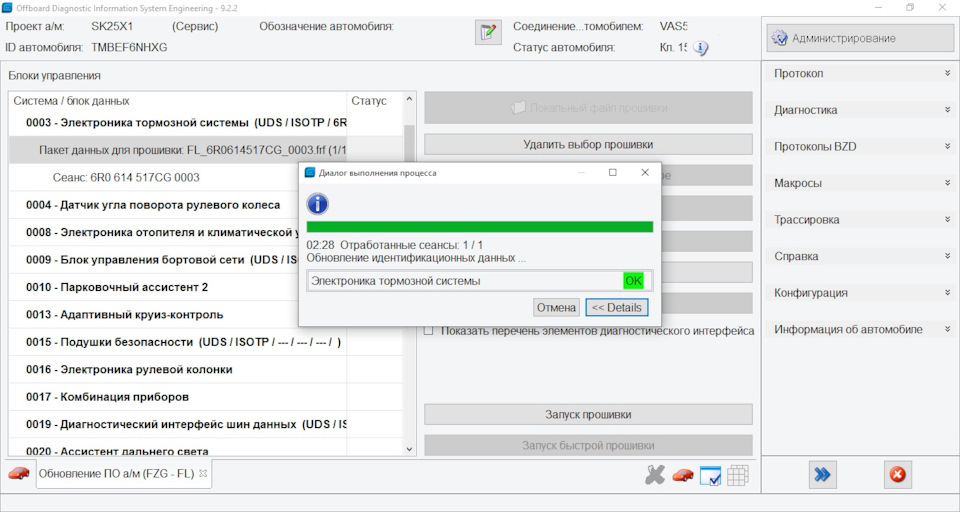Click the vehicle status info icon

[x=700, y=48]
